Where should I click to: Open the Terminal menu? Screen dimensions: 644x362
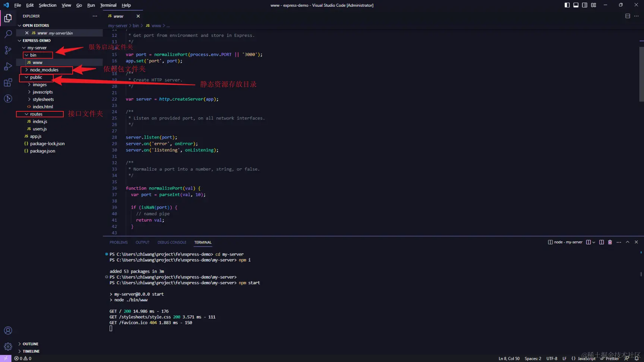[x=108, y=5]
